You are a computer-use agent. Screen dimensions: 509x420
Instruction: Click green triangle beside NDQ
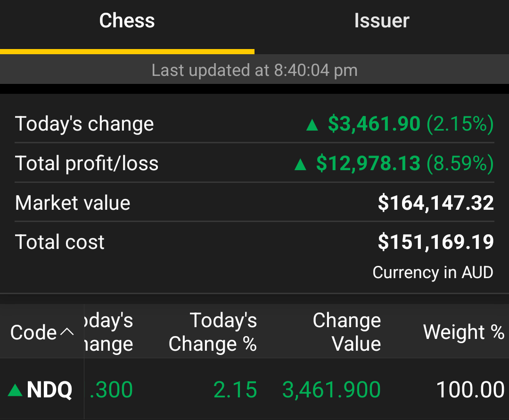15,390
